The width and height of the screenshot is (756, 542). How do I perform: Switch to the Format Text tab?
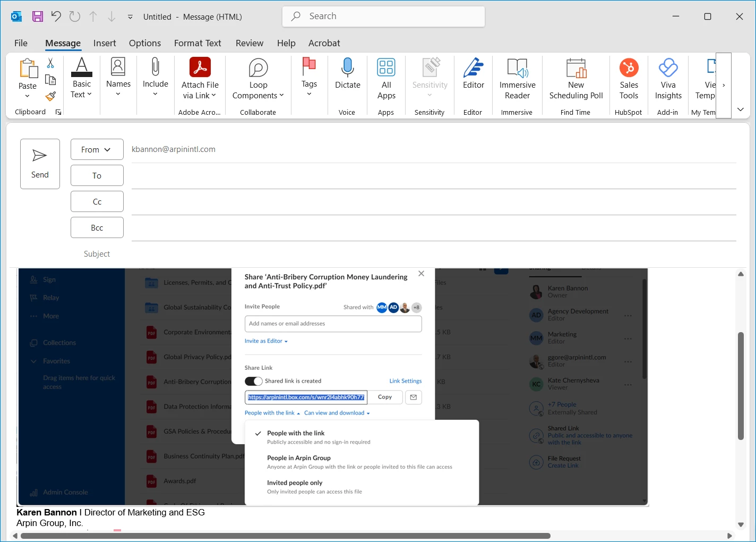(x=197, y=43)
